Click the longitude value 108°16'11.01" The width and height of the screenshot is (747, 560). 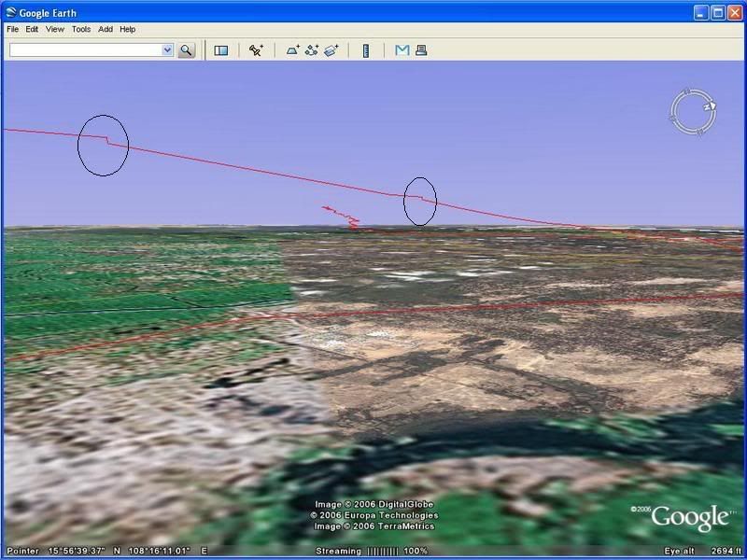tap(159, 551)
